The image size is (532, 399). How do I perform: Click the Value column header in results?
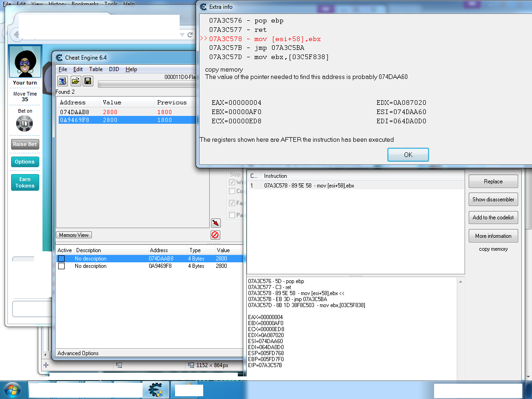[112, 103]
